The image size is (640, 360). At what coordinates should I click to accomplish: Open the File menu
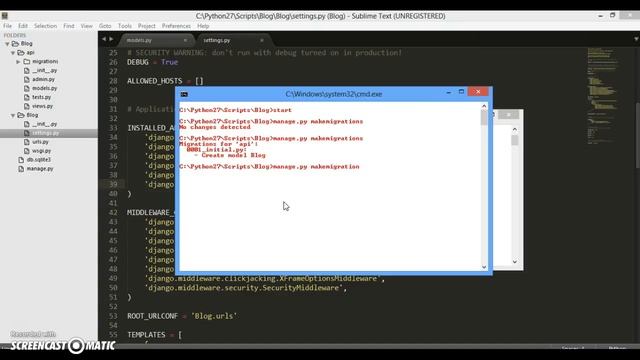point(7,26)
